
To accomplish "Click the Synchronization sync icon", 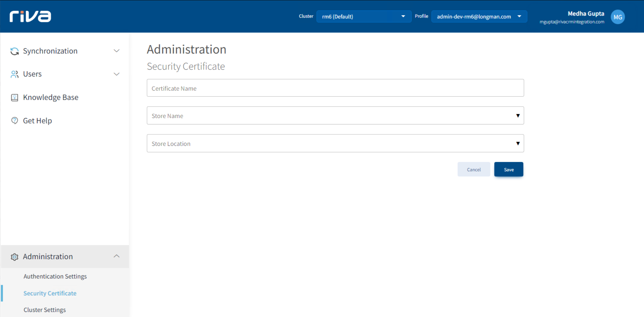I will coord(15,51).
